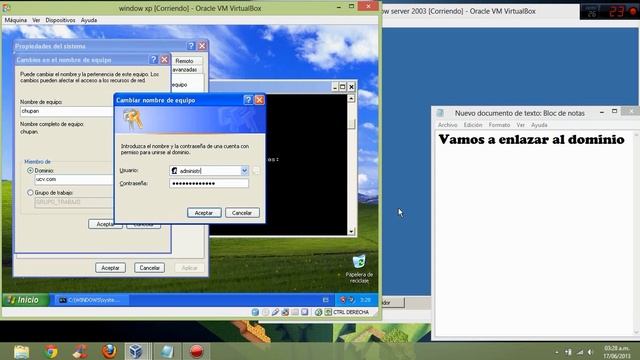The image size is (640, 360).
Task: Expand the Usuario dropdown arrow
Action: click(x=244, y=171)
